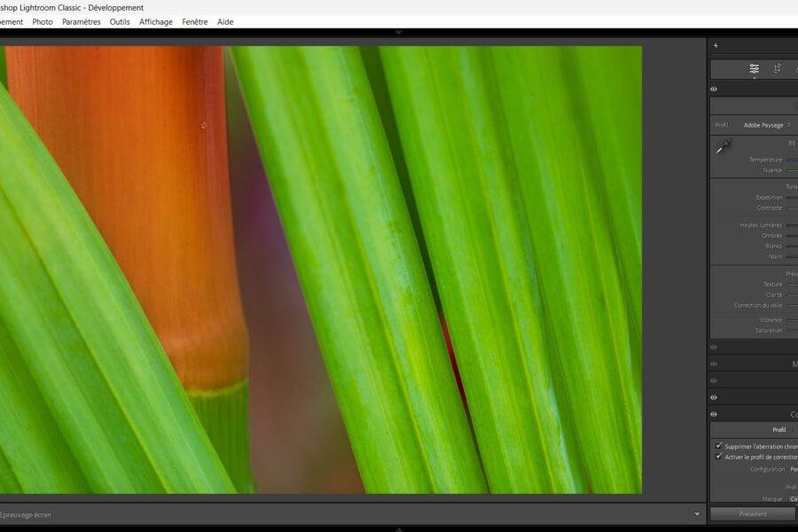Switch to the Profil tab in lens corrections

(778, 430)
